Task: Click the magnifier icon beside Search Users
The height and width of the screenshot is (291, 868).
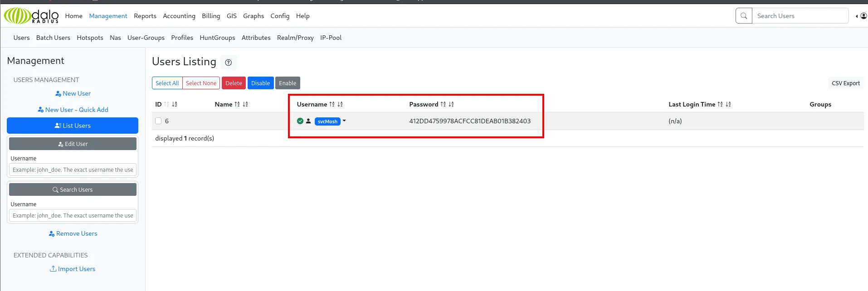Action: click(744, 16)
